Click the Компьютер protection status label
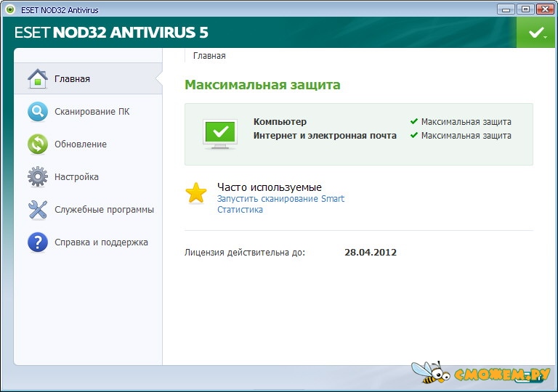 [280, 122]
